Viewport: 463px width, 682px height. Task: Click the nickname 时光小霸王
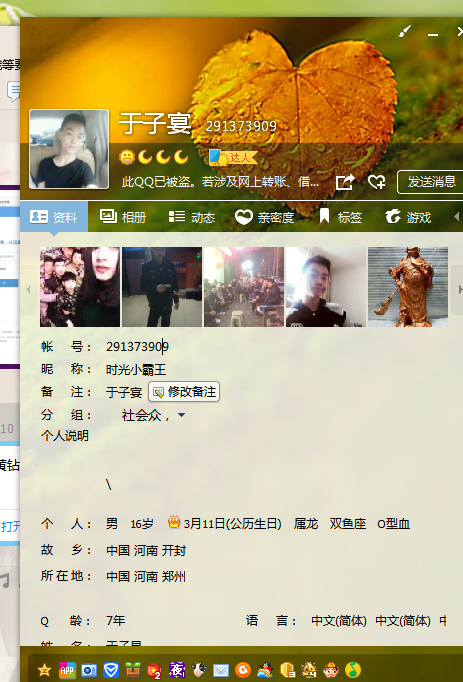(x=136, y=370)
